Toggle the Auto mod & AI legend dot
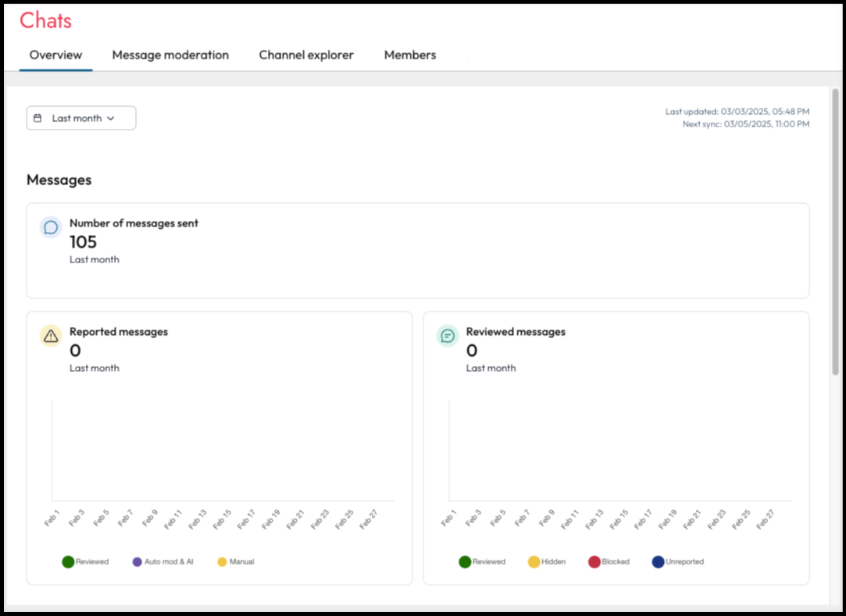Screen dimensions: 846x616 click(x=137, y=561)
